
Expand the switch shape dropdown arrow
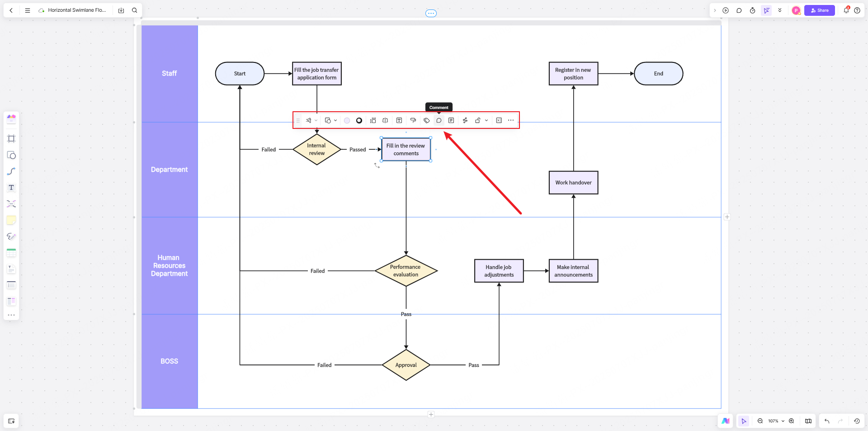(x=335, y=120)
